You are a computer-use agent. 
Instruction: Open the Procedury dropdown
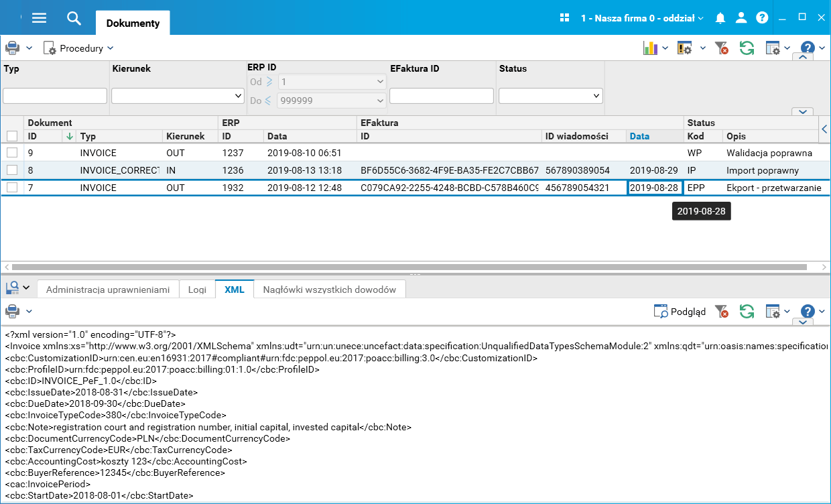point(86,48)
